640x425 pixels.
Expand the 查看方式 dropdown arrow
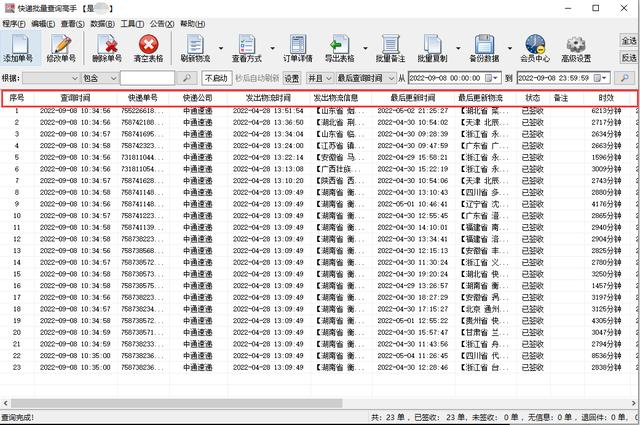[x=272, y=48]
